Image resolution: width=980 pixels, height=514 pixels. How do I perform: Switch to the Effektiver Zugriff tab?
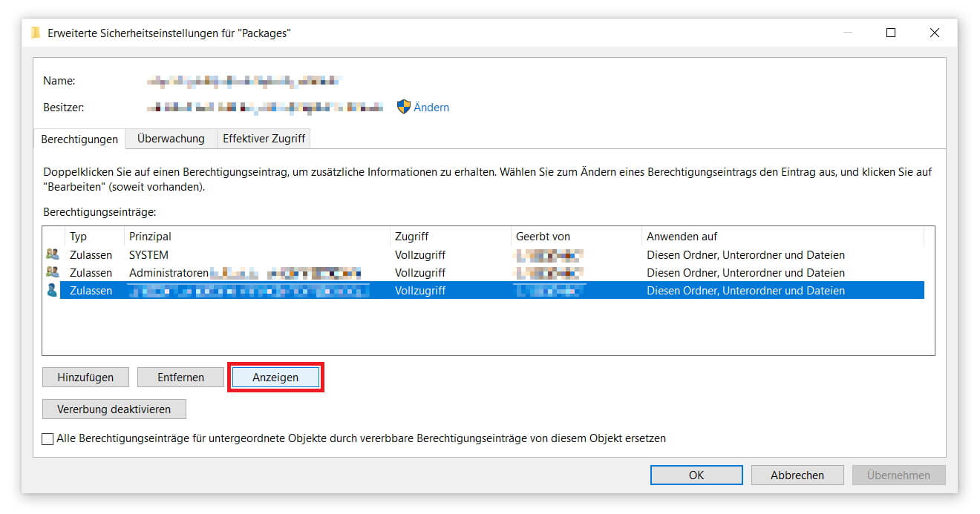264,139
